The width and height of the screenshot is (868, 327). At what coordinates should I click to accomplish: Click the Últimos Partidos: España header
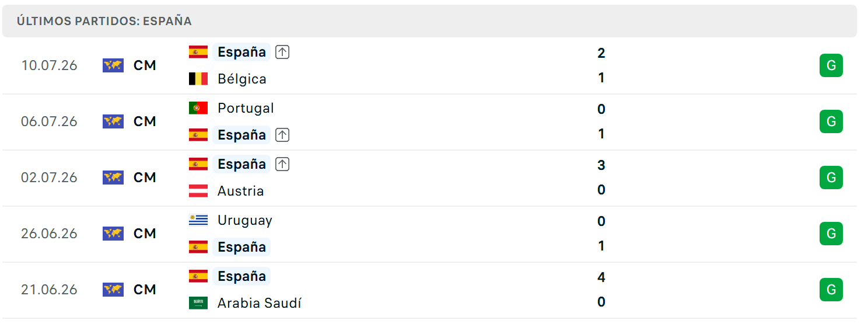[x=104, y=21]
